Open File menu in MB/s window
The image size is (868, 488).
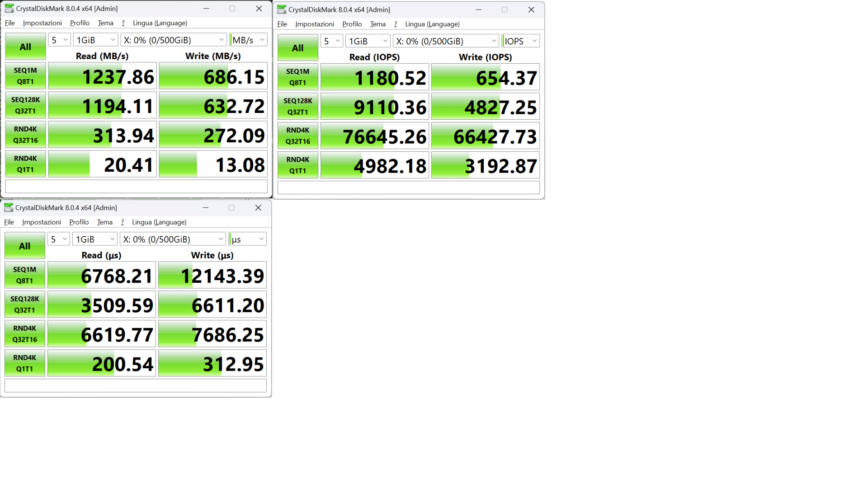tap(10, 23)
